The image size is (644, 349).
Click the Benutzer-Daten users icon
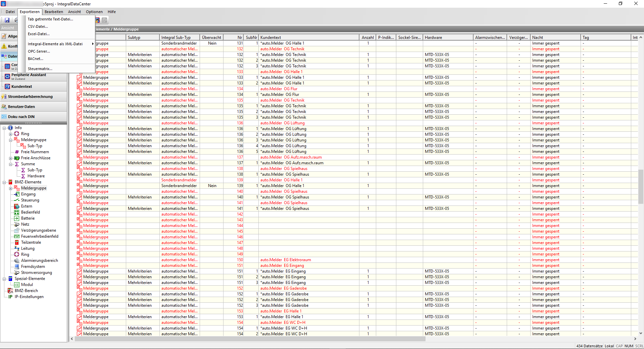(4, 107)
